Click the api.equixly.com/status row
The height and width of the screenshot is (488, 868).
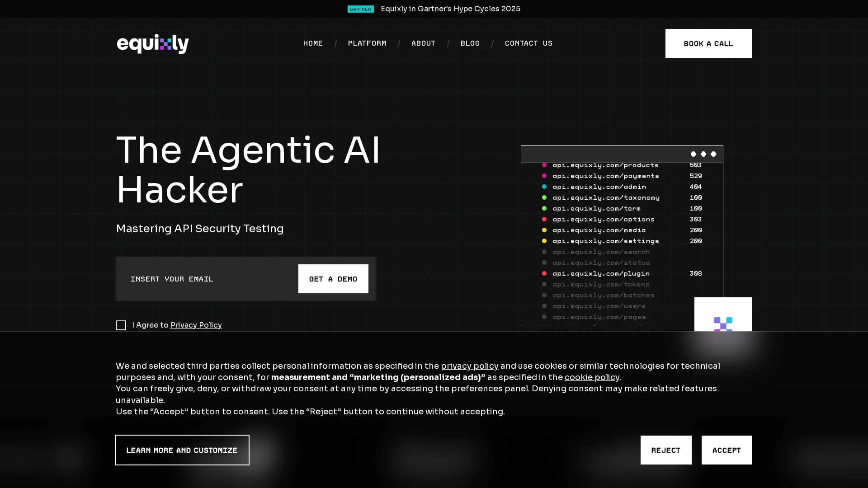coord(622,263)
